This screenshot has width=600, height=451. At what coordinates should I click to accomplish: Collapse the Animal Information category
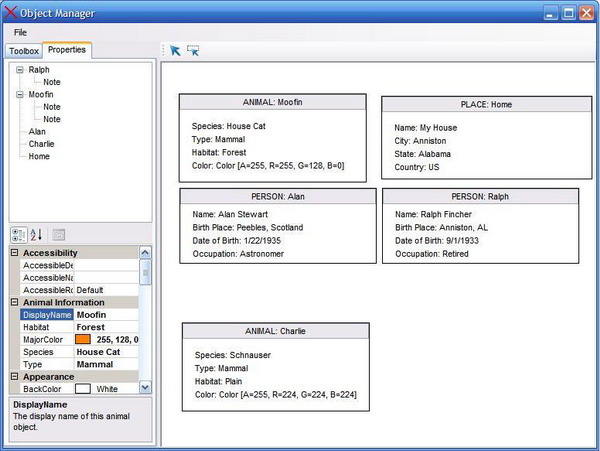(15, 302)
